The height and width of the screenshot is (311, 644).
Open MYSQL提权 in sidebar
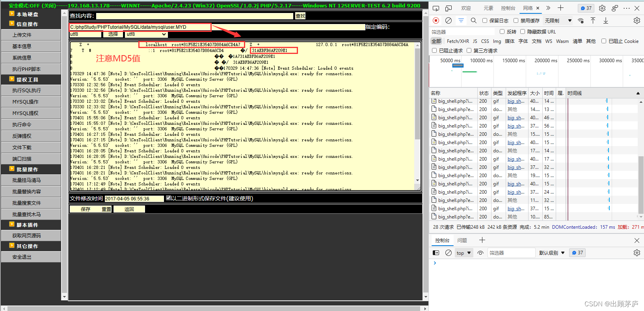pos(31,113)
